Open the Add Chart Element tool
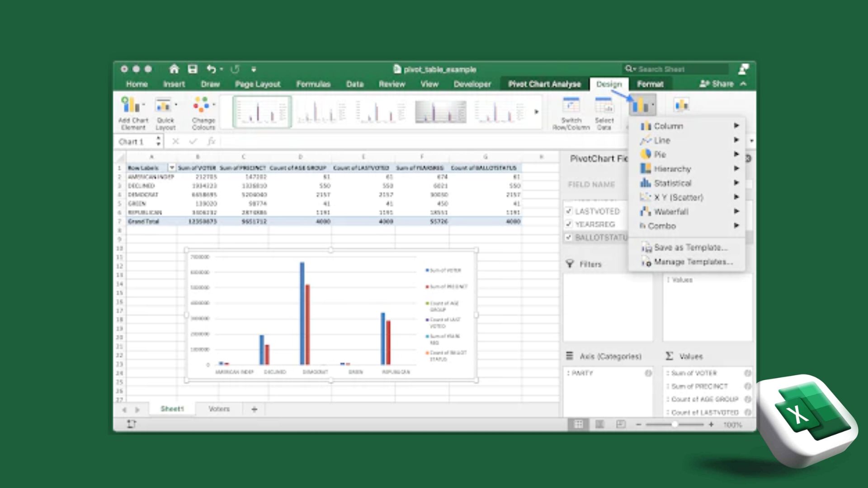The height and width of the screenshot is (488, 868). [133, 113]
